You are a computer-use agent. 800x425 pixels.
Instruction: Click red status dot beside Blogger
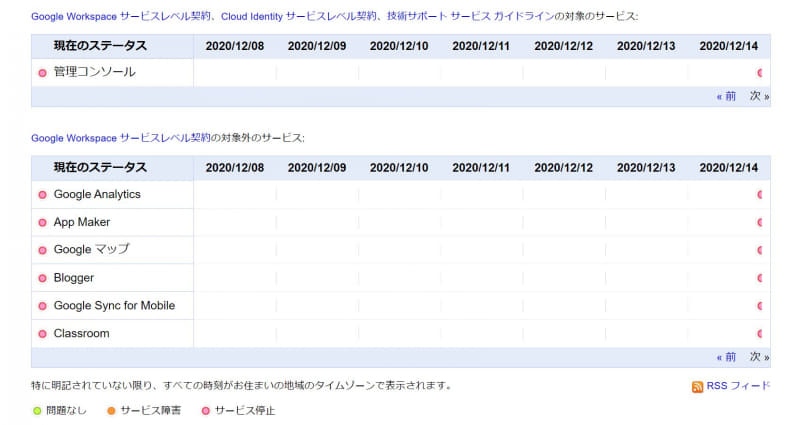tap(42, 278)
